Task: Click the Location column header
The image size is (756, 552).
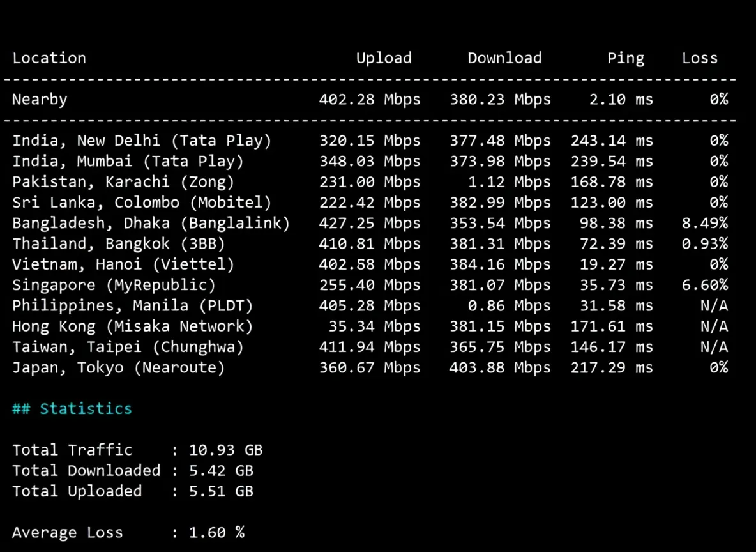Action: tap(49, 58)
